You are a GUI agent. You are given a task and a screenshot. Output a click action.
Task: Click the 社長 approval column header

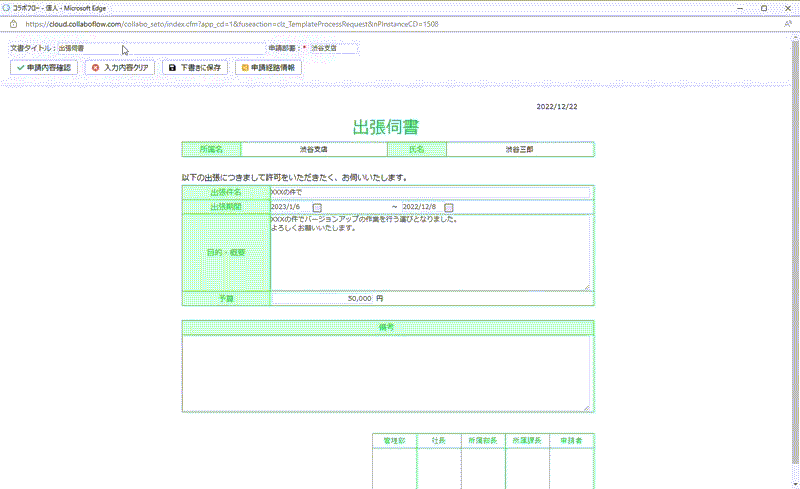tap(439, 440)
